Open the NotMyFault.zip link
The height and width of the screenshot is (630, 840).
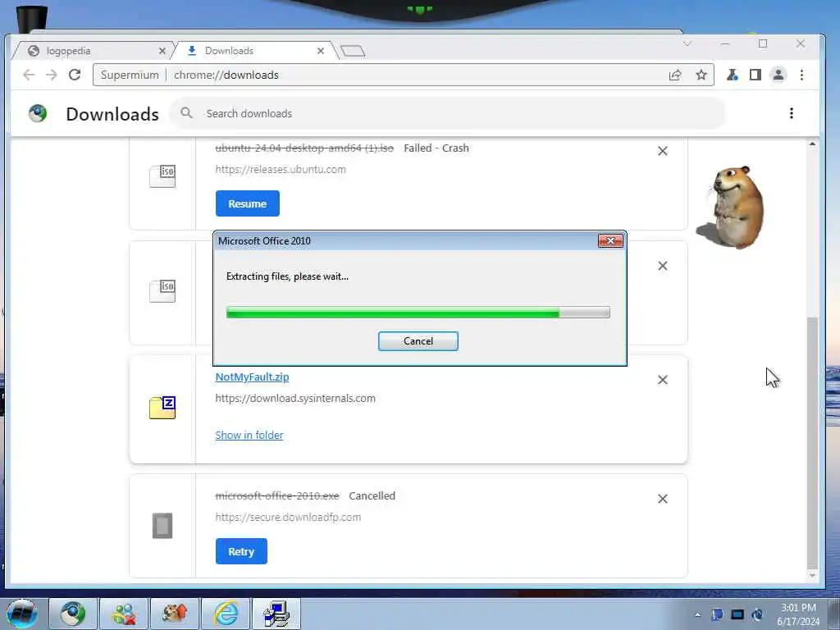(x=252, y=377)
